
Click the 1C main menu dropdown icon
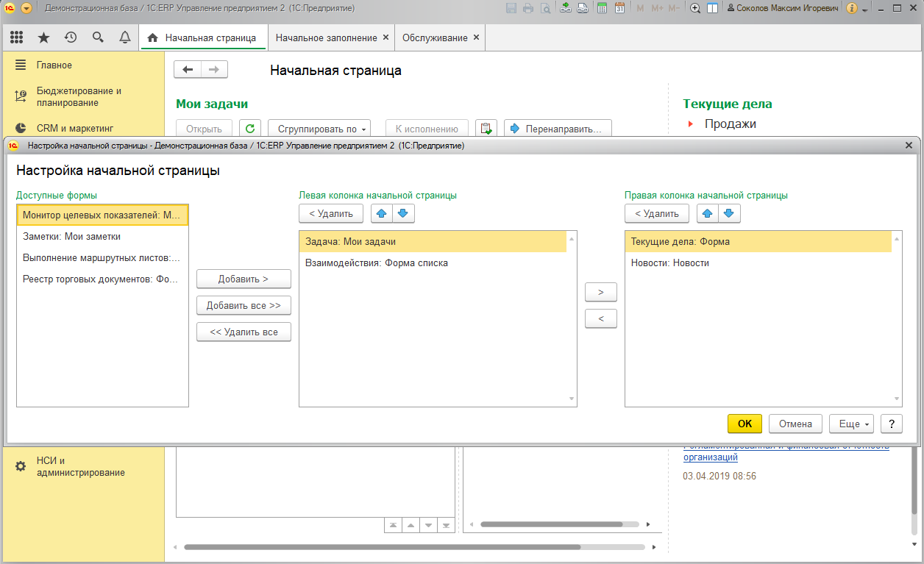26,8
